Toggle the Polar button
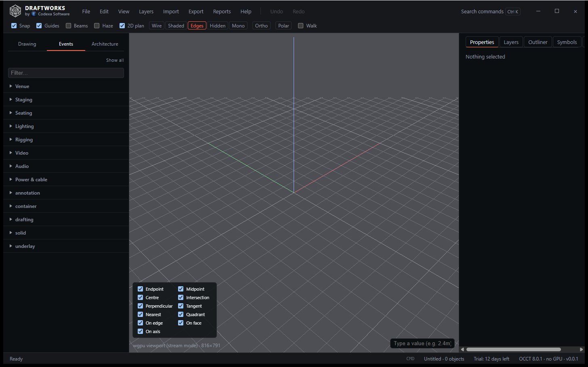Viewport: 588px width, 367px height. (283, 25)
